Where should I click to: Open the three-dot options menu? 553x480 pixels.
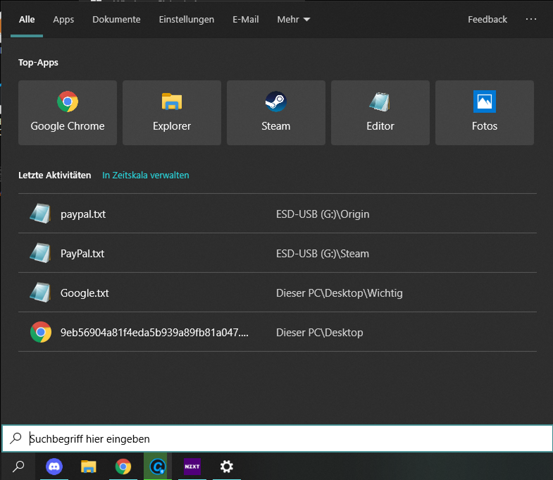(531, 19)
